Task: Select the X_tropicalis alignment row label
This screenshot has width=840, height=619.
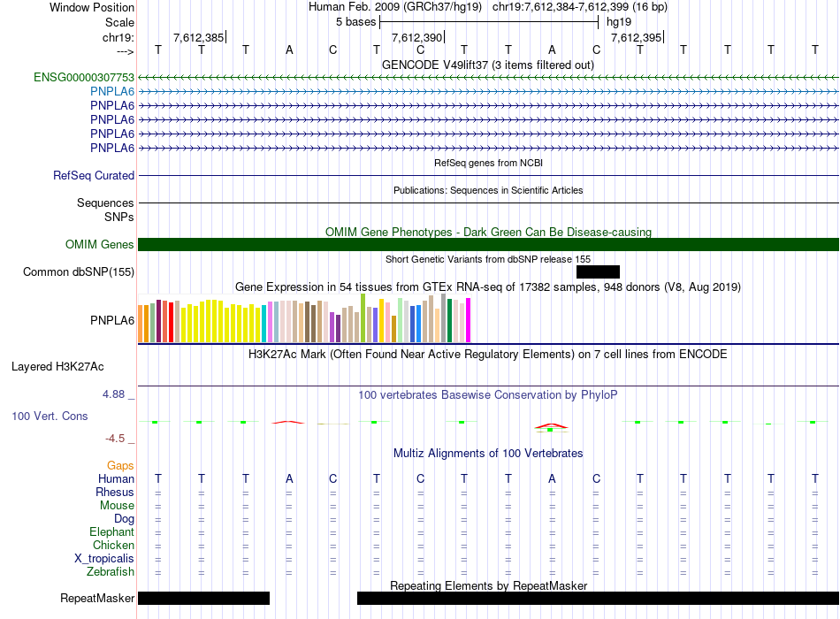Action: point(104,559)
